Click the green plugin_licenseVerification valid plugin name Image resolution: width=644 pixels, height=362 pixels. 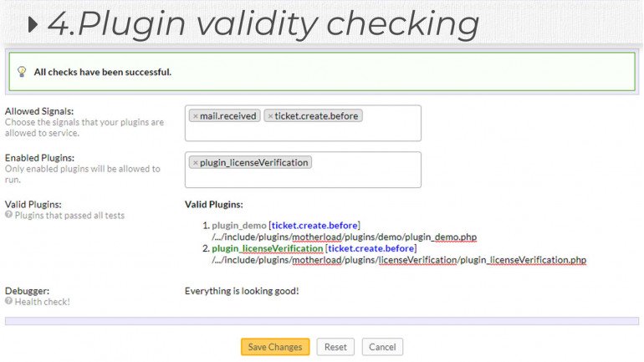pos(268,248)
